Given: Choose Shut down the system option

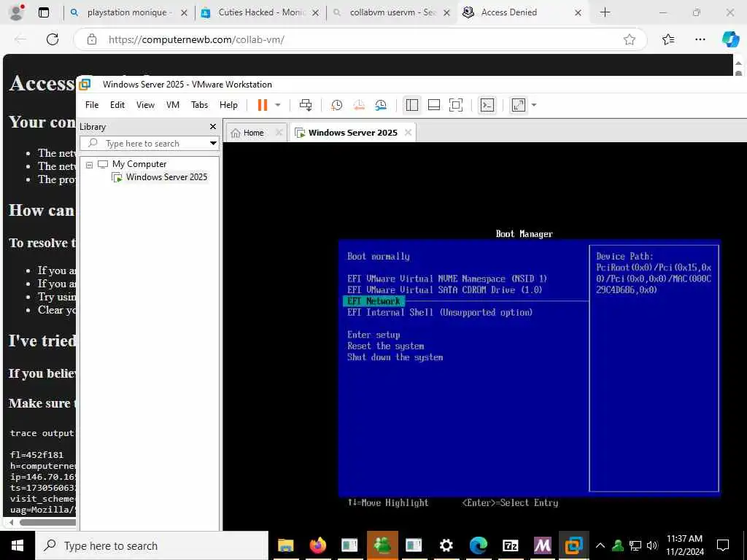Looking at the screenshot, I should pyautogui.click(x=395, y=357).
